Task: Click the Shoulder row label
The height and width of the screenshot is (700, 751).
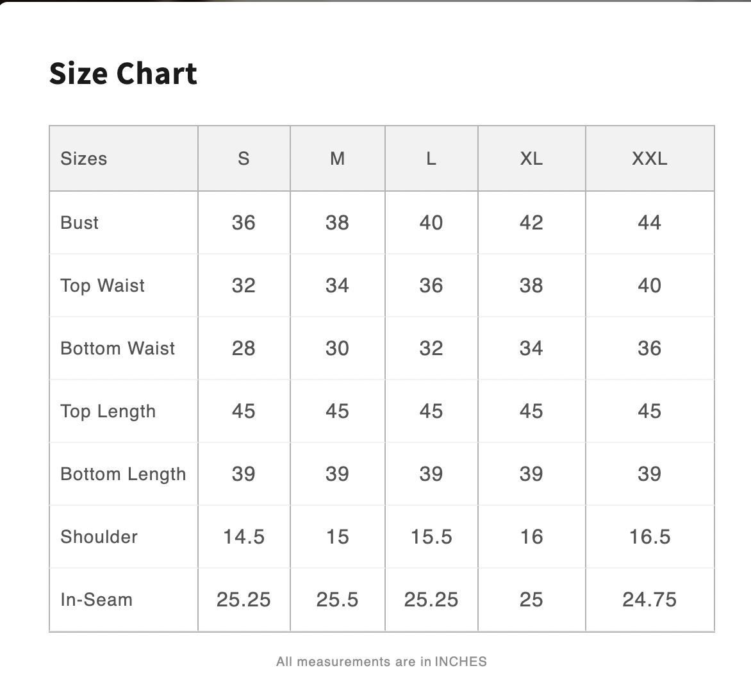Action: click(x=99, y=537)
